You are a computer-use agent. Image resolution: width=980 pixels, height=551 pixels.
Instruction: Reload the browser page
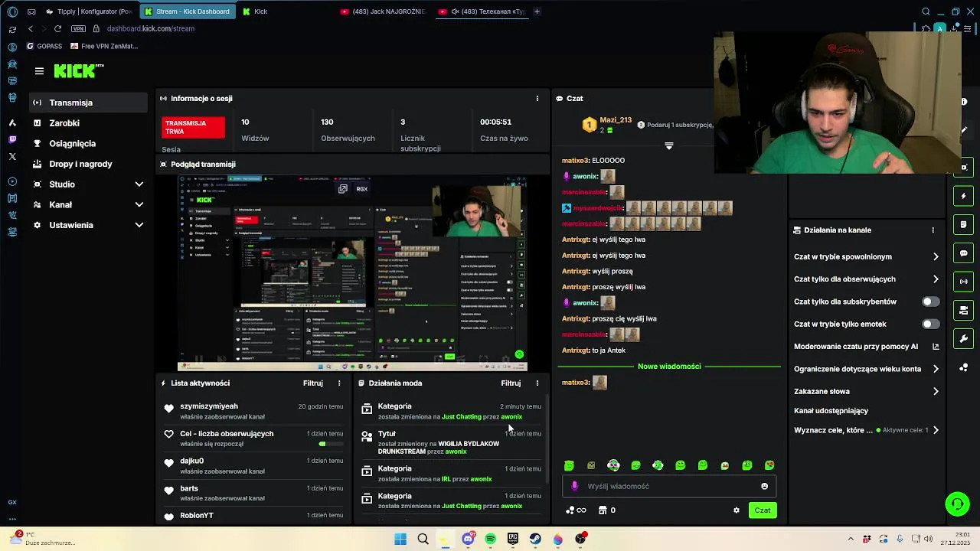tap(57, 28)
